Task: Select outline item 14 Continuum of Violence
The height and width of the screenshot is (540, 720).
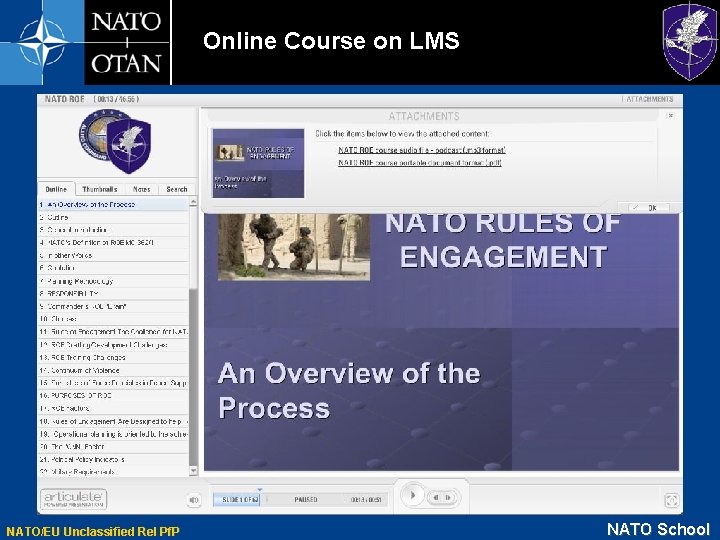Action: tap(113, 370)
